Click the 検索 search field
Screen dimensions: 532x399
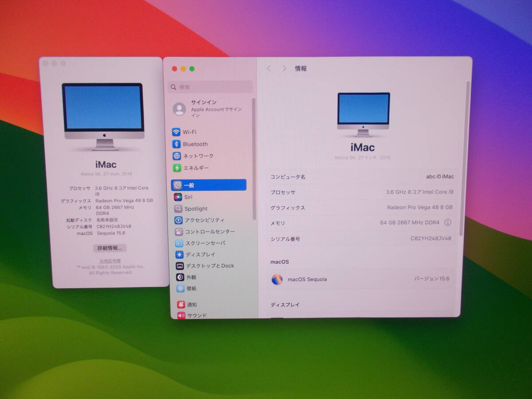point(210,87)
